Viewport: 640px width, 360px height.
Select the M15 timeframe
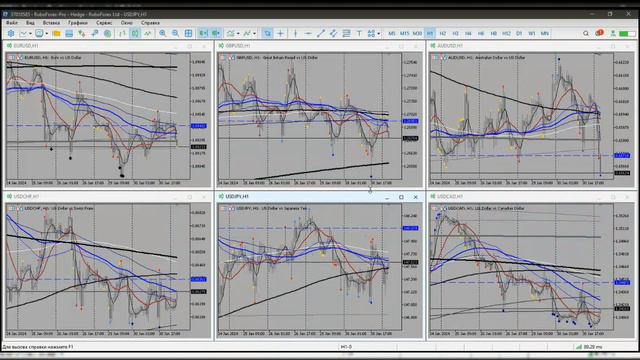(x=404, y=33)
